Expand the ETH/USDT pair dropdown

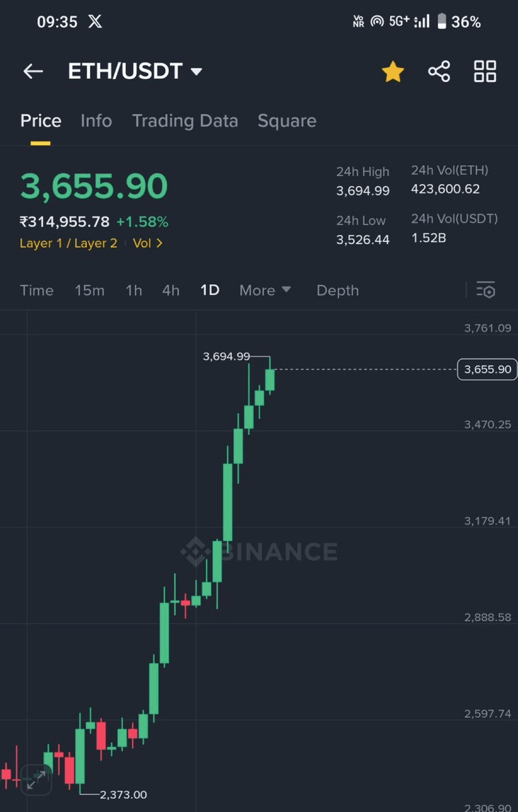pyautogui.click(x=196, y=71)
